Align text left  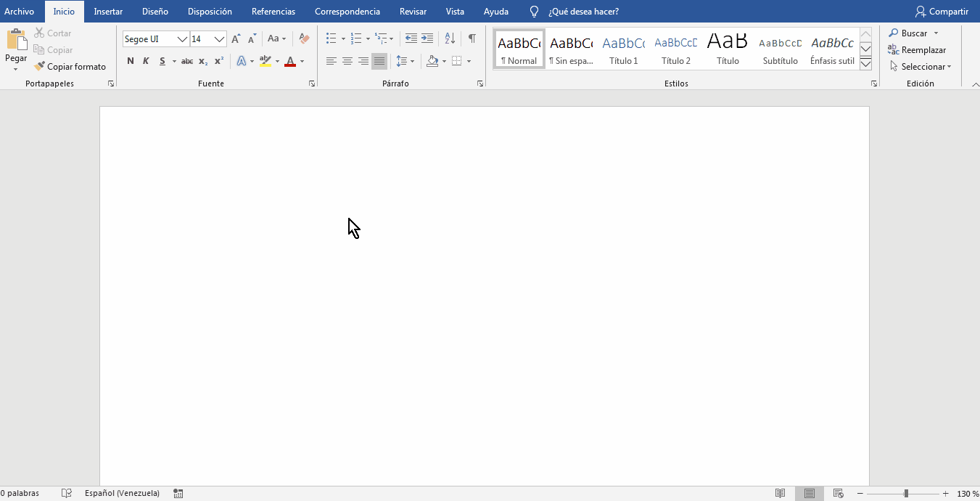coord(332,62)
